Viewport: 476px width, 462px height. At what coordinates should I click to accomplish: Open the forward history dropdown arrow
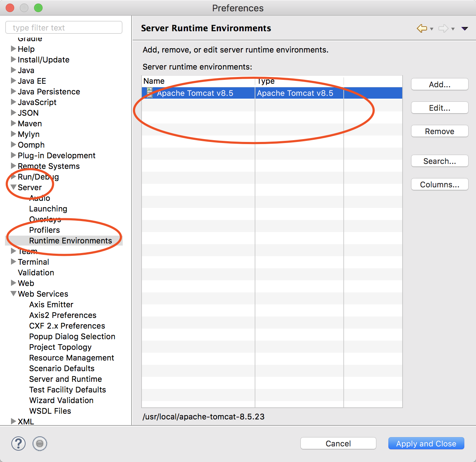pos(453,29)
